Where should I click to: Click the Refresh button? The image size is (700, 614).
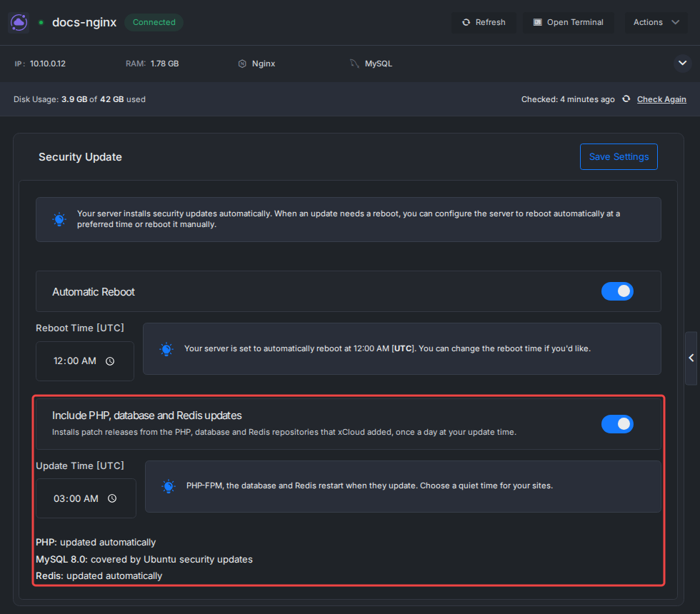pos(484,22)
